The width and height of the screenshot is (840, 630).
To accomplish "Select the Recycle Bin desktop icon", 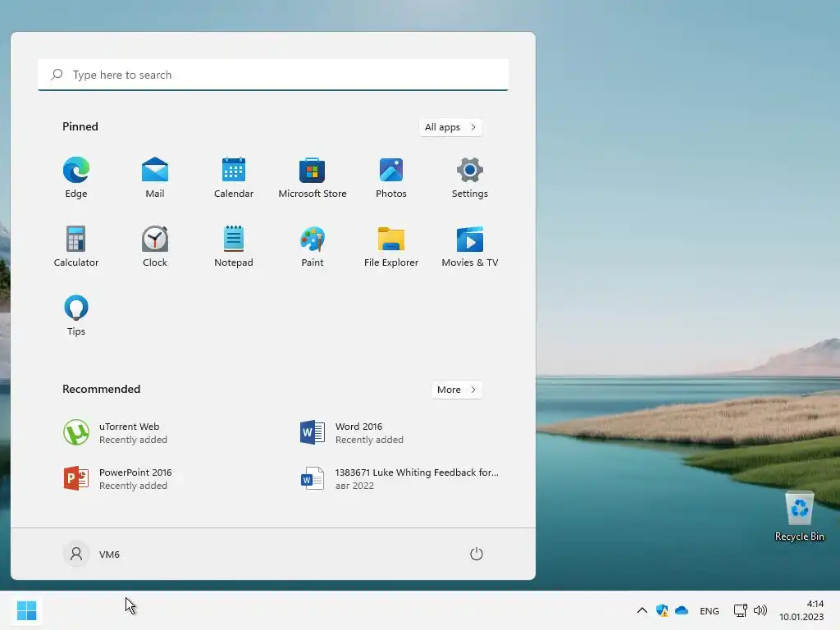I will [x=799, y=517].
